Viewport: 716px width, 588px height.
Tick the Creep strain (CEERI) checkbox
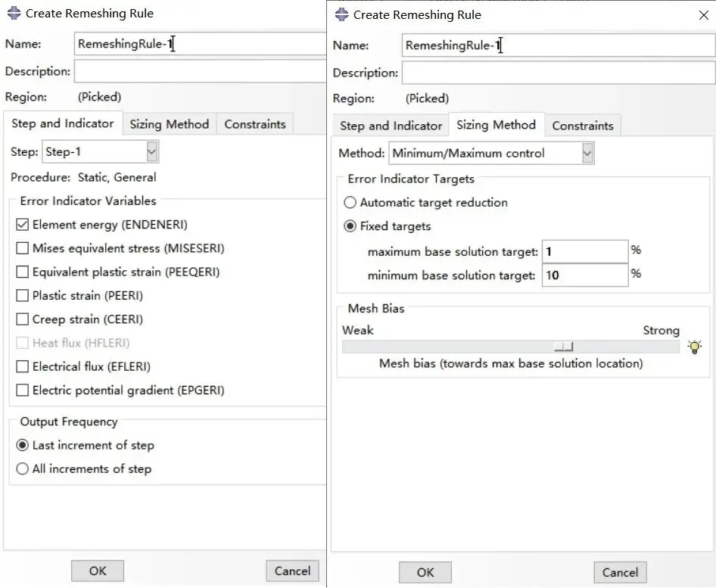(x=22, y=319)
